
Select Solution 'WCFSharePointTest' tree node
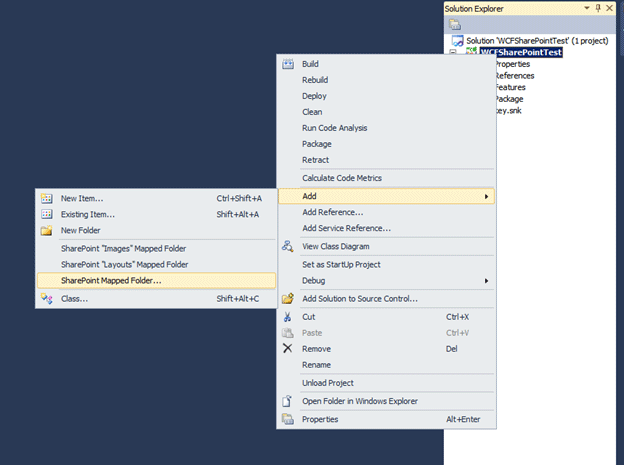pos(537,41)
